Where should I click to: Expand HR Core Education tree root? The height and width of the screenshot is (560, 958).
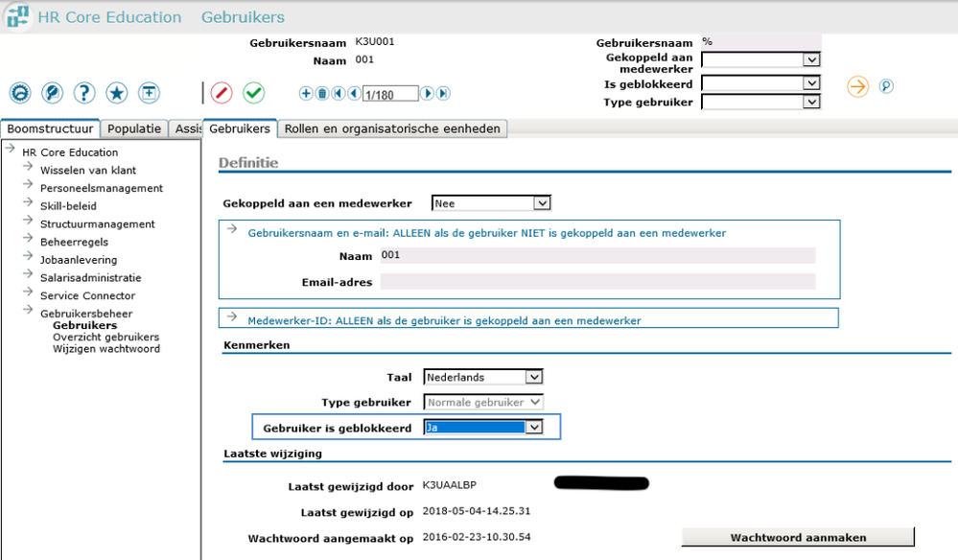point(11,148)
